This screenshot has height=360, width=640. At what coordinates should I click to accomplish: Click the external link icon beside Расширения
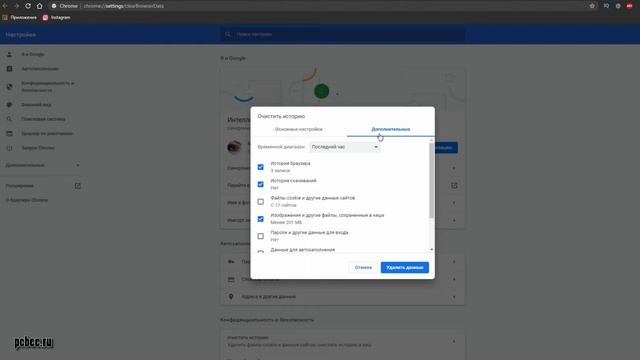[78, 186]
